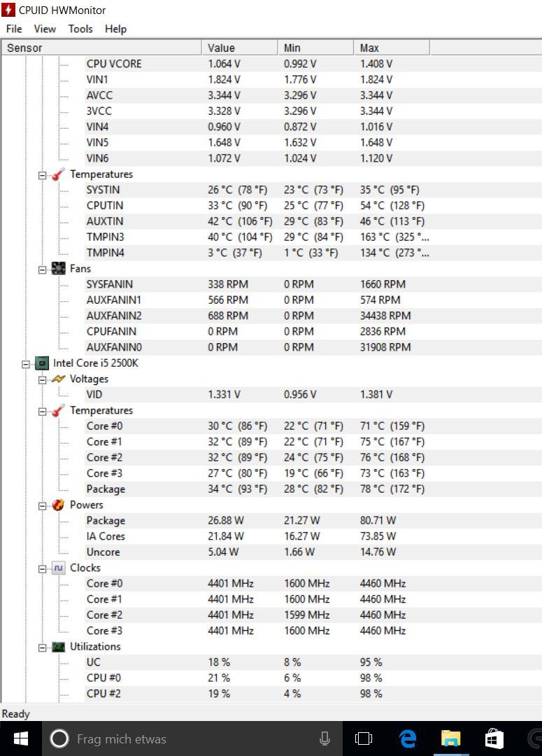Collapse the Intel Core i5 2500K node
Image resolution: width=542 pixels, height=756 pixels.
[26, 364]
